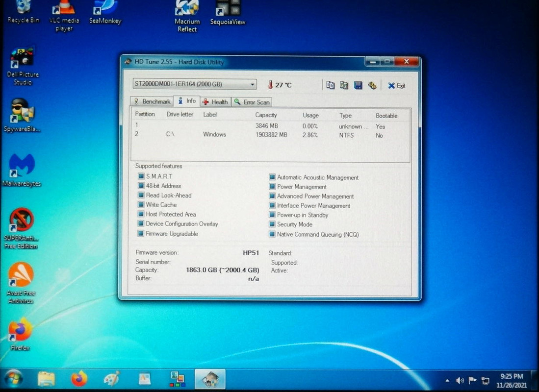The height and width of the screenshot is (392, 539).
Task: Toggle the Power-up in Standby checkbox
Action: click(x=272, y=215)
